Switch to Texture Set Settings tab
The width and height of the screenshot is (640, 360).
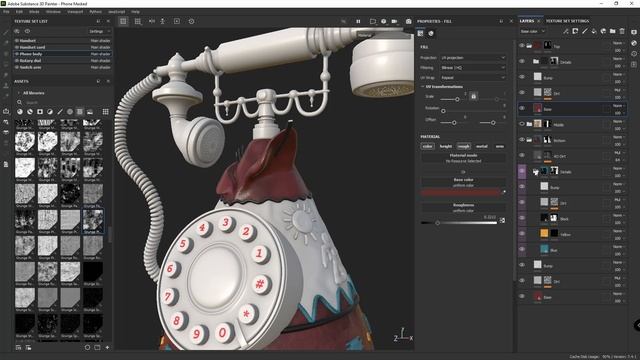(567, 21)
